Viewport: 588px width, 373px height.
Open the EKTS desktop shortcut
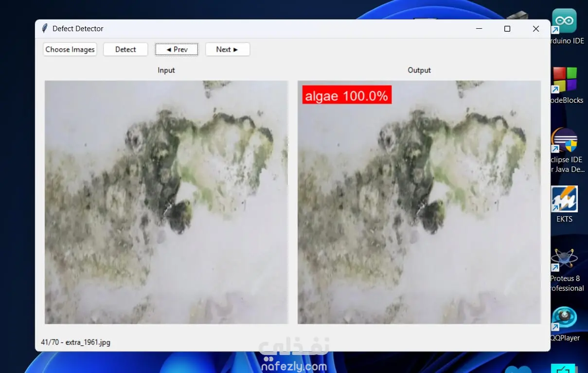point(565,205)
